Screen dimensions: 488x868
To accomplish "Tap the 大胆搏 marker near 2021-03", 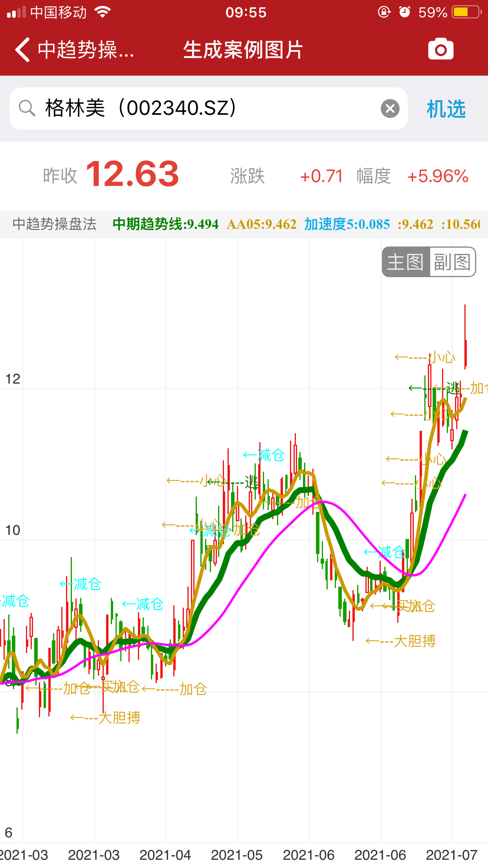I will point(119,717).
